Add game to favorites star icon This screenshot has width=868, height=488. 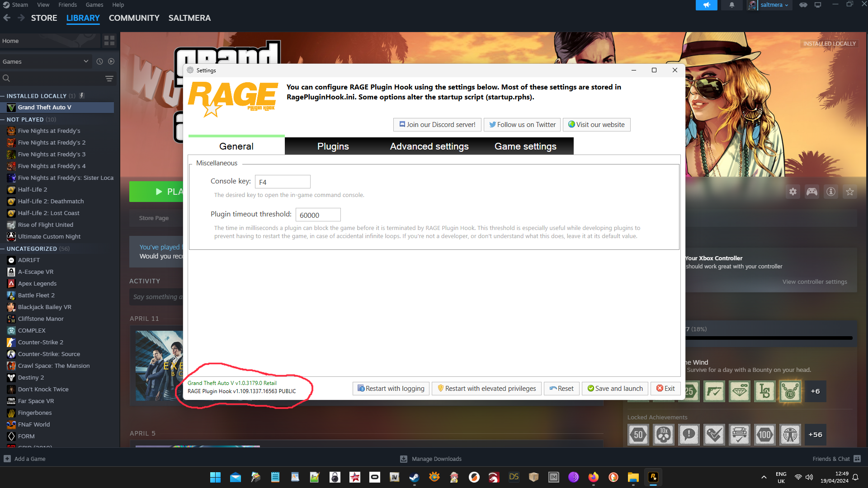[x=850, y=192]
